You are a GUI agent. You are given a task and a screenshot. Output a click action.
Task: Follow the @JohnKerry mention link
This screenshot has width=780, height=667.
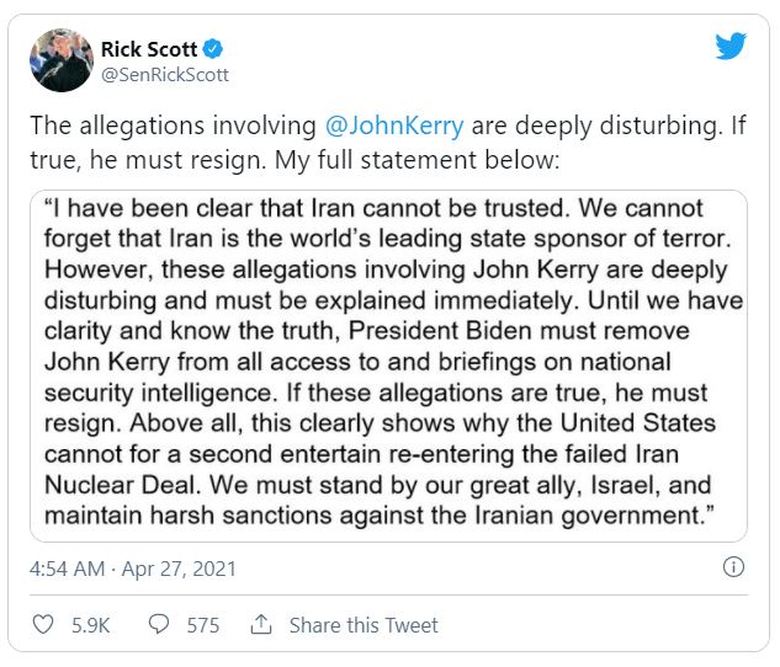394,126
